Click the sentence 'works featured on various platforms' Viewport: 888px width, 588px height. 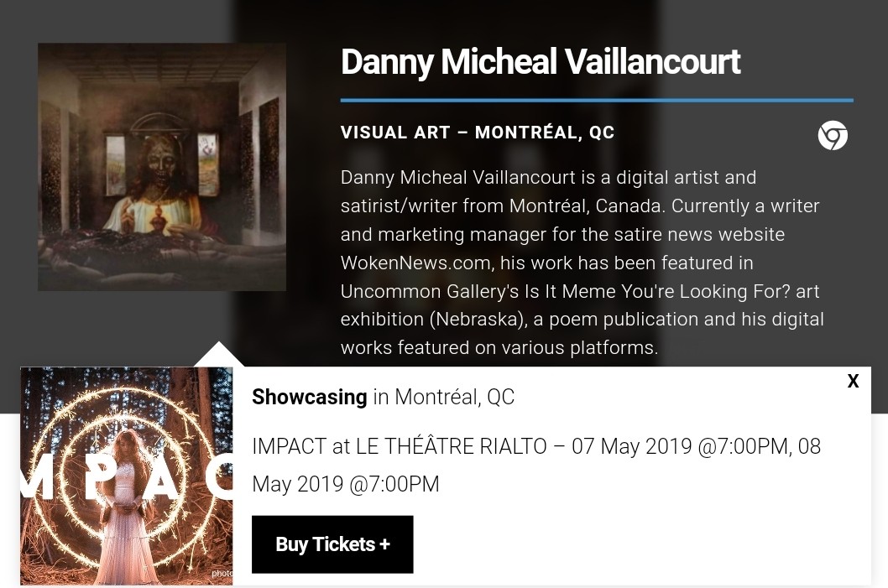(499, 347)
